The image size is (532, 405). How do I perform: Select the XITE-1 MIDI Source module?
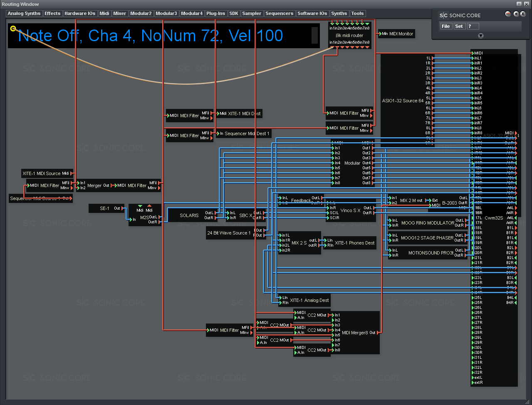pyautogui.click(x=47, y=173)
